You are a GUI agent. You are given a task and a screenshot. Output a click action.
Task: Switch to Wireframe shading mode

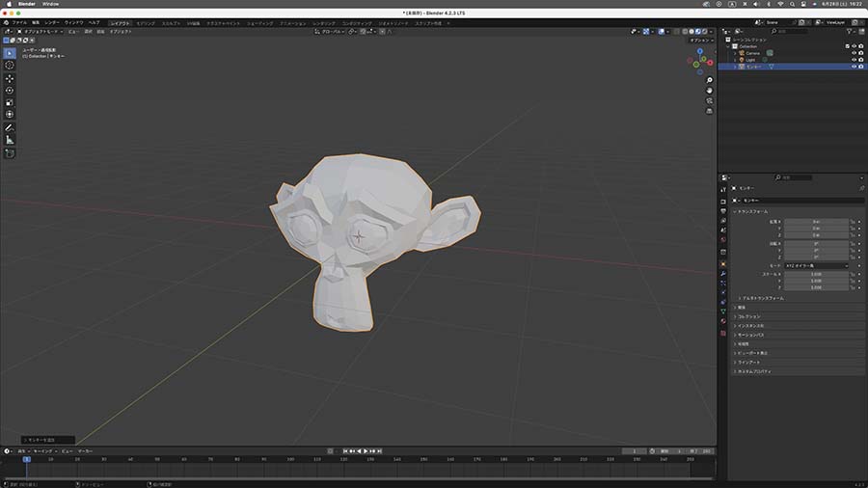(x=685, y=32)
